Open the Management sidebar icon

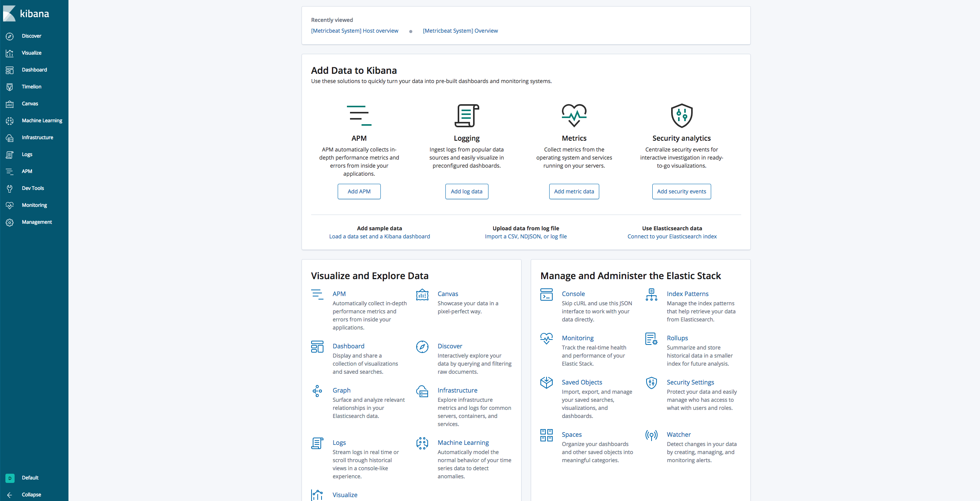point(10,222)
